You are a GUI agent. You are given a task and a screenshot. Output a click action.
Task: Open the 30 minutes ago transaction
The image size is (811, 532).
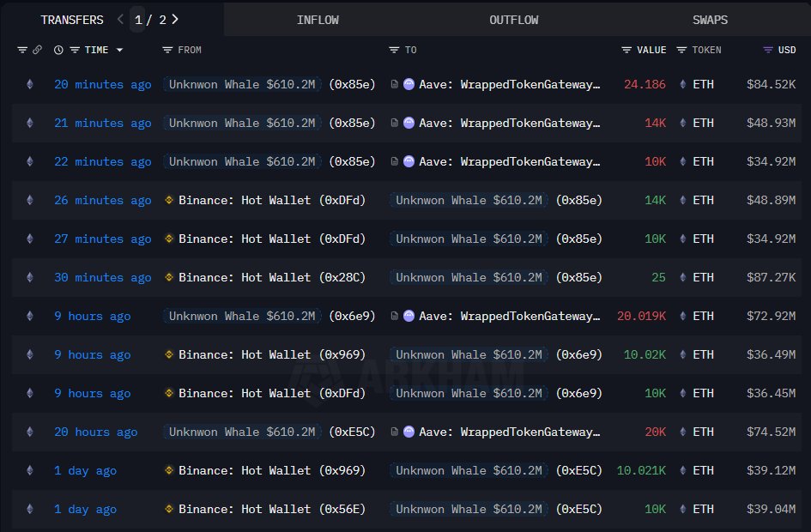pos(102,278)
